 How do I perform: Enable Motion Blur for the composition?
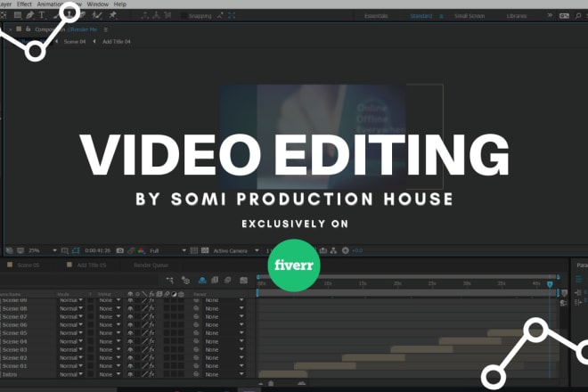[x=227, y=281]
